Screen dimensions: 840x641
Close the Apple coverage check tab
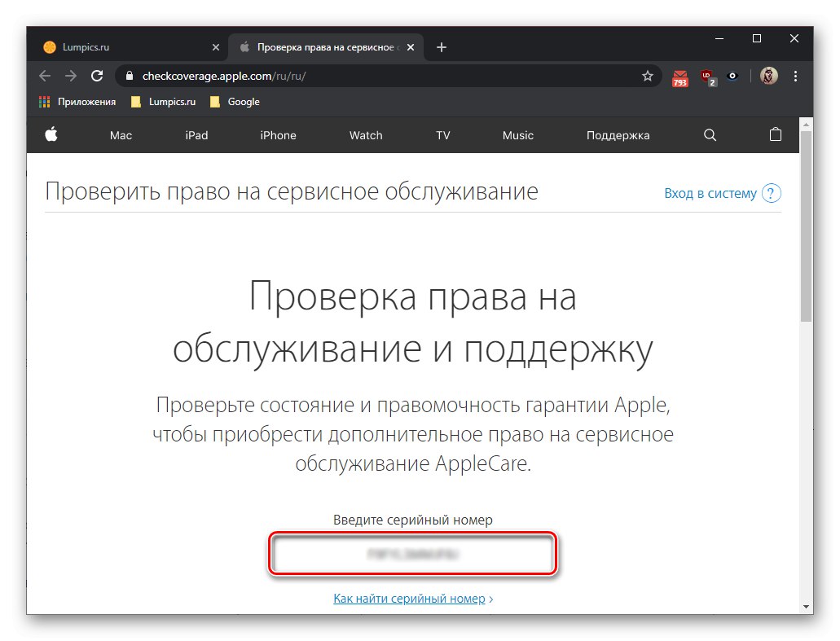point(411,47)
